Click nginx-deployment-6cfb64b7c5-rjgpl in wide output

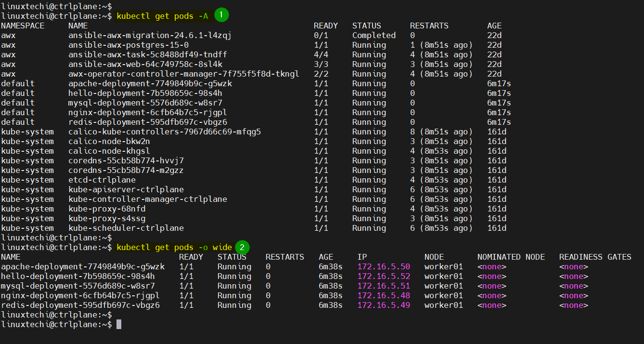[x=80, y=296]
